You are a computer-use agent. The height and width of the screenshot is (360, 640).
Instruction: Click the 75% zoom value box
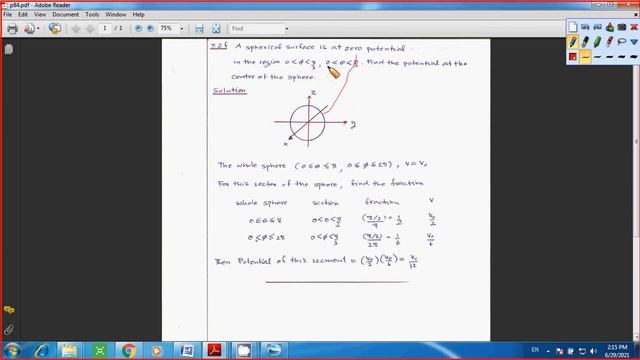tap(168, 28)
